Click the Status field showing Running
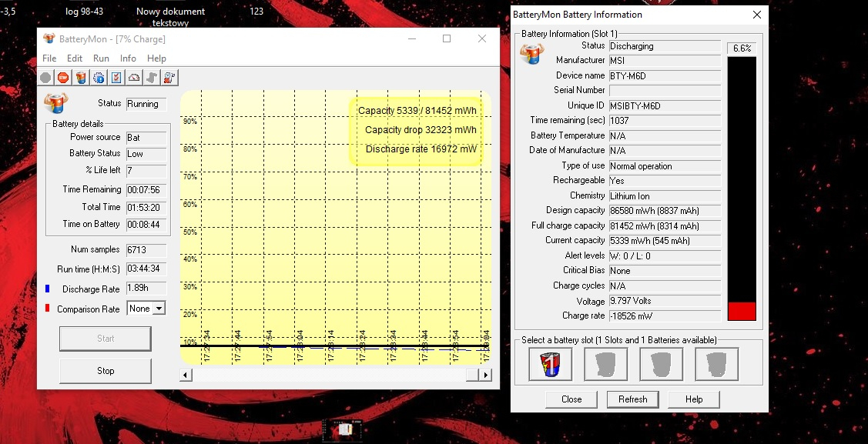Image resolution: width=868 pixels, height=444 pixels. pos(146,104)
